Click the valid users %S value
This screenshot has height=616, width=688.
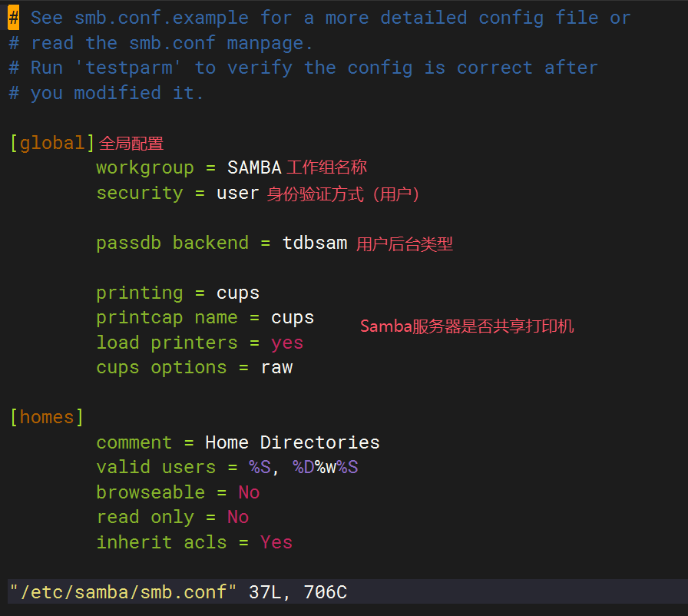click(260, 467)
